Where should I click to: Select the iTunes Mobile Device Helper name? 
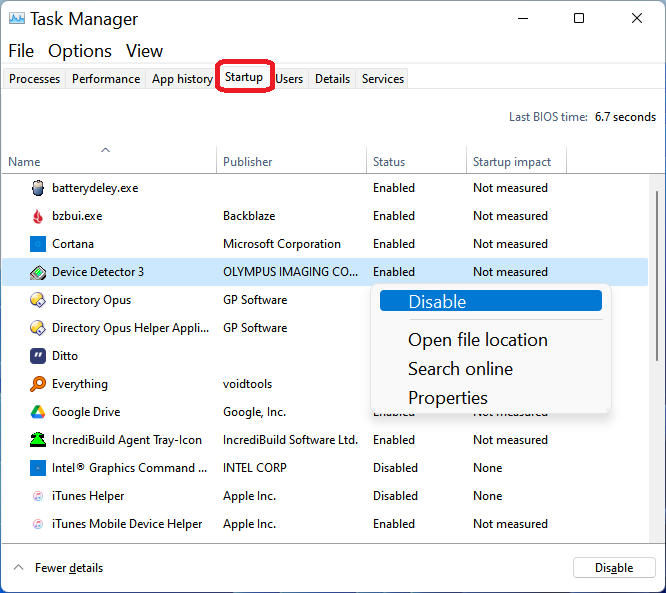127,524
